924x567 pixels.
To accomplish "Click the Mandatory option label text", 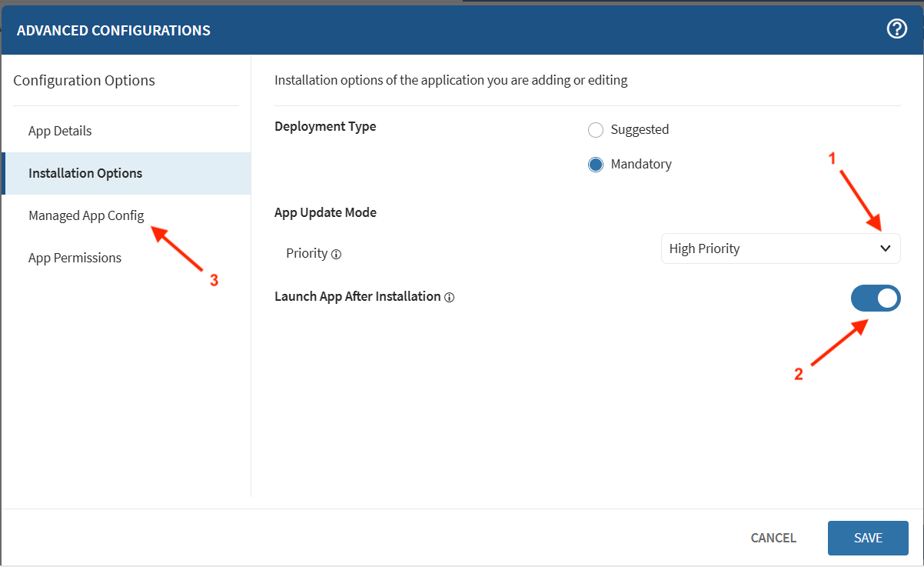I will [x=641, y=165].
